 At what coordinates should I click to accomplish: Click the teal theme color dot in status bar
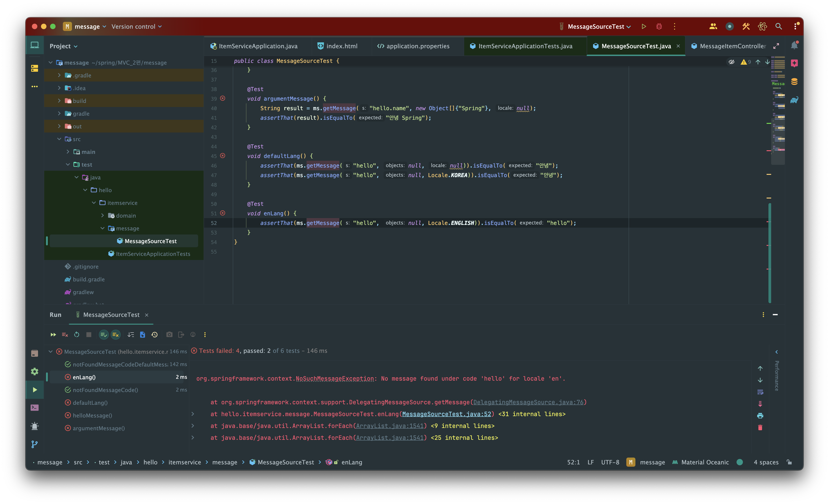tap(739, 462)
